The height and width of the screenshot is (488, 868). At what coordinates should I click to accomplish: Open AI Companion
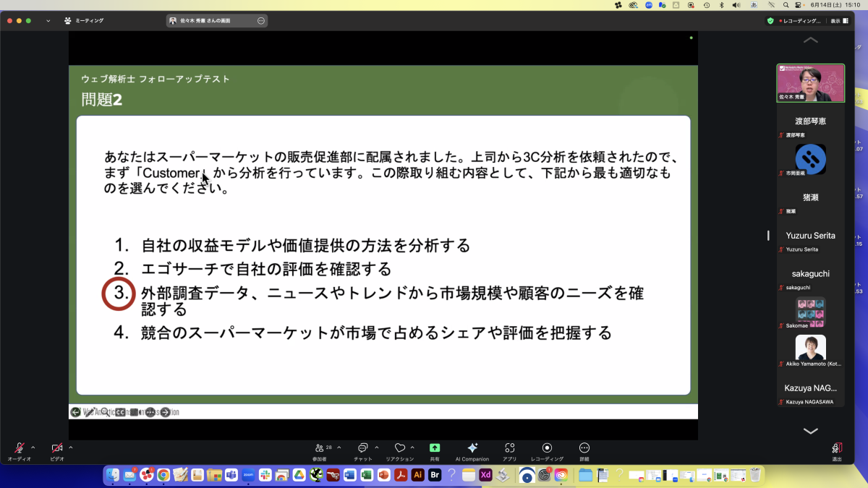coord(472,448)
